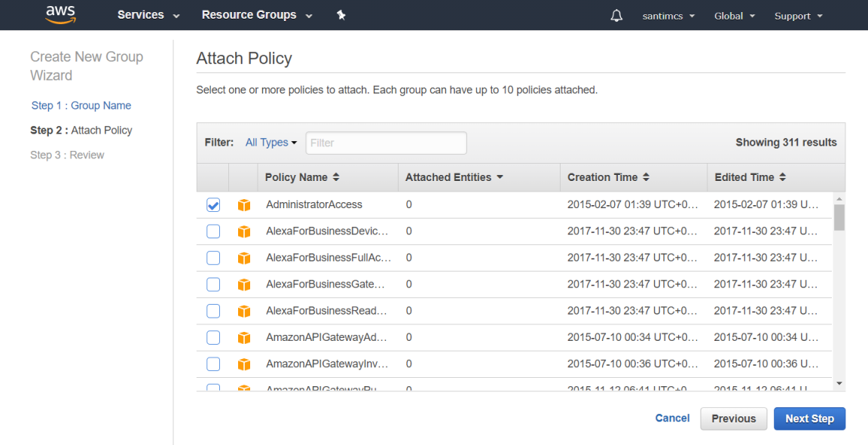The image size is (868, 445).
Task: Uncheck the AdministratorAccess policy checkbox
Action: pyautogui.click(x=213, y=204)
